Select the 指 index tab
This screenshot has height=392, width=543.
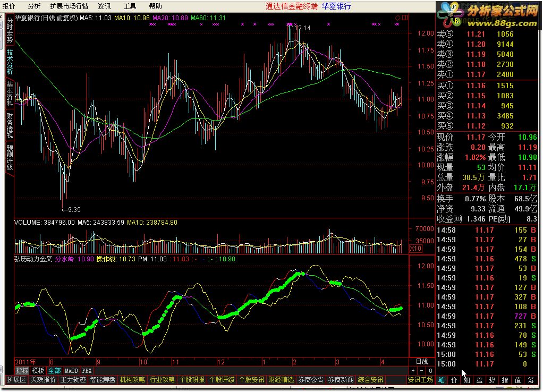coord(505,380)
